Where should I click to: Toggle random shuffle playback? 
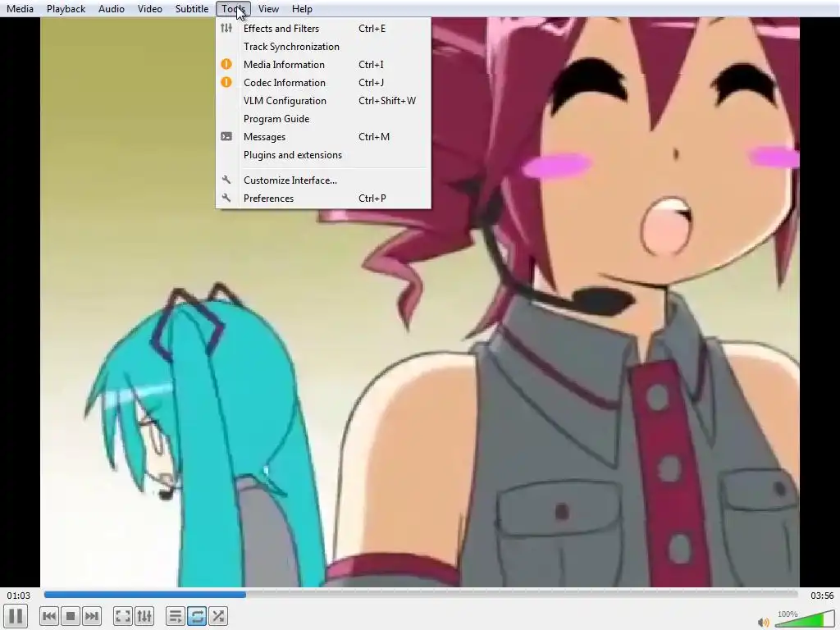[218, 616]
